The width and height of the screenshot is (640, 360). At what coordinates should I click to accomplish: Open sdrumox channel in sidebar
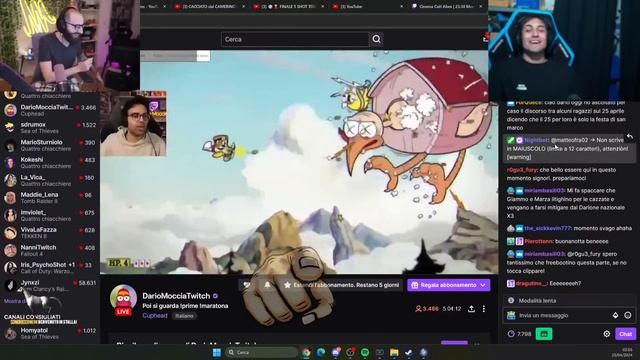50,127
